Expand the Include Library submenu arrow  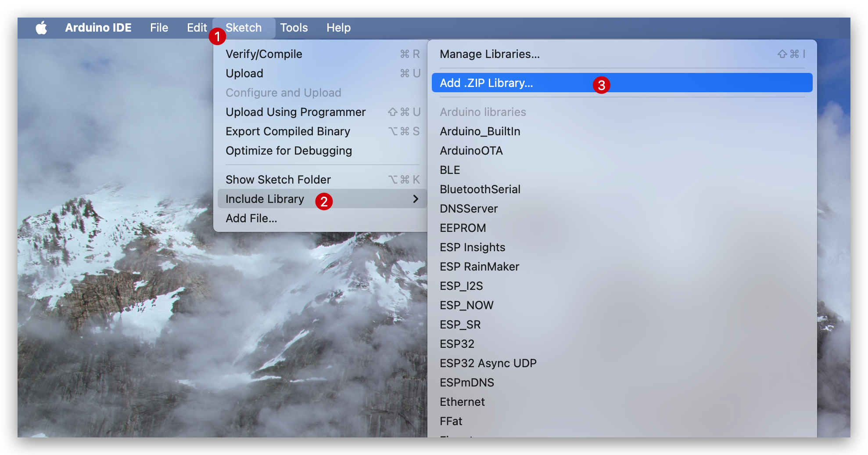(415, 199)
